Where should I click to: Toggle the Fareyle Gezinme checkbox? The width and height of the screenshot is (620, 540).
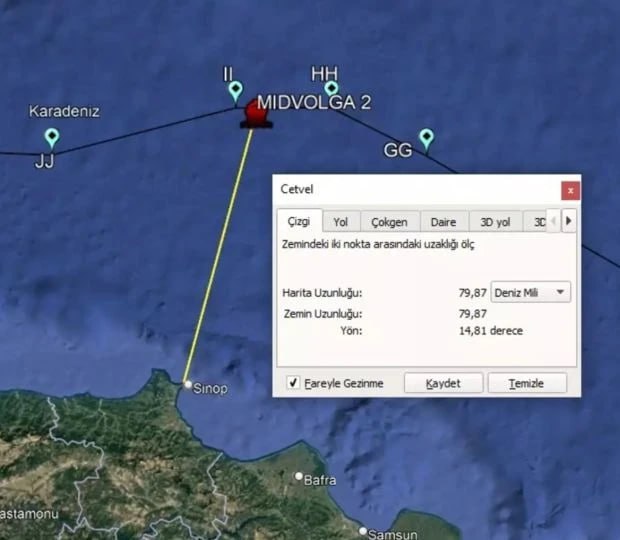click(x=293, y=383)
